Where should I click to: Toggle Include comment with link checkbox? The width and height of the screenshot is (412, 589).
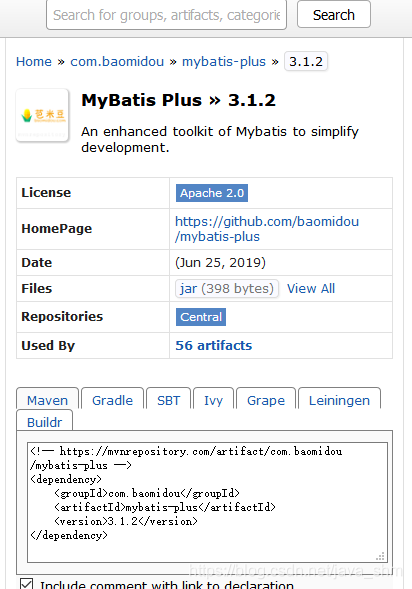pyautogui.click(x=26, y=584)
